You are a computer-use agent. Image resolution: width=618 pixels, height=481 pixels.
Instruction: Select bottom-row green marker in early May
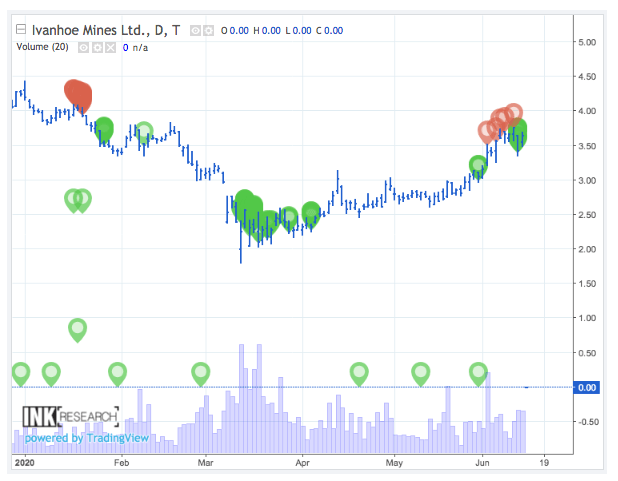click(x=421, y=374)
